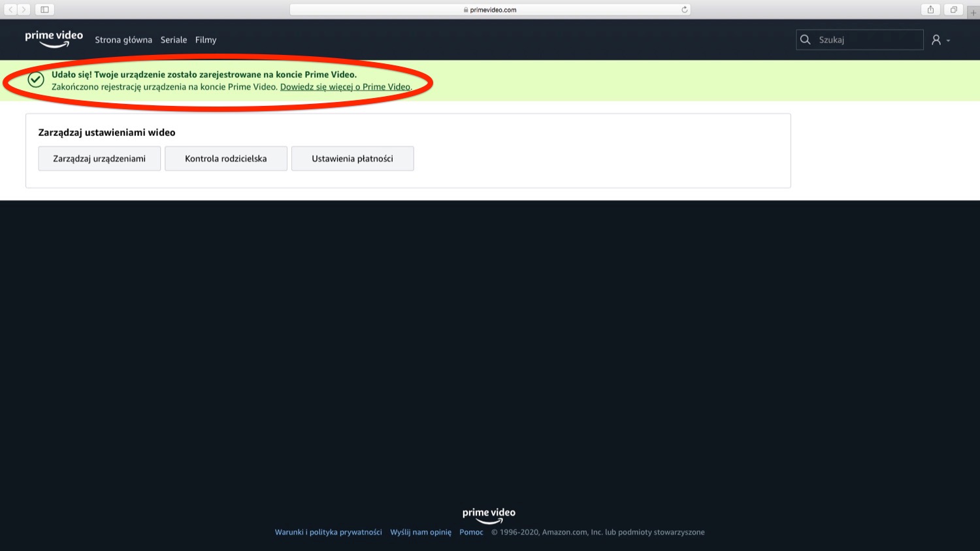Focus the Szukaj search field
The width and height of the screenshot is (980, 551).
(x=867, y=40)
